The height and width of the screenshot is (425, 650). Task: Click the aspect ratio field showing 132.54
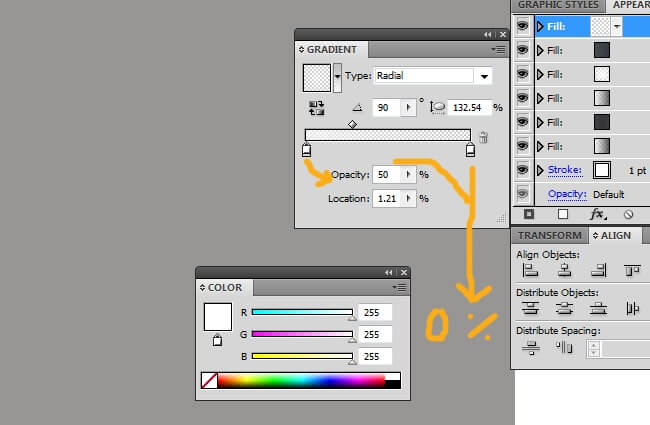pyautogui.click(x=469, y=108)
